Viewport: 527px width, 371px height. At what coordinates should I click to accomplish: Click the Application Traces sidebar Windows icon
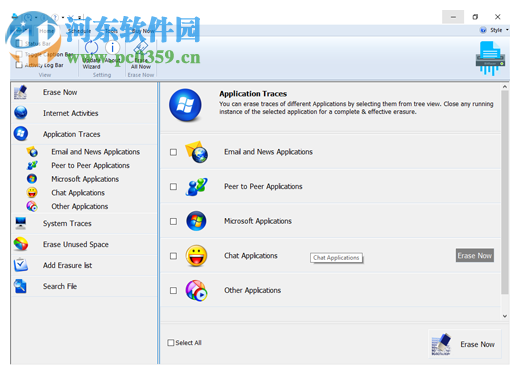[21, 134]
